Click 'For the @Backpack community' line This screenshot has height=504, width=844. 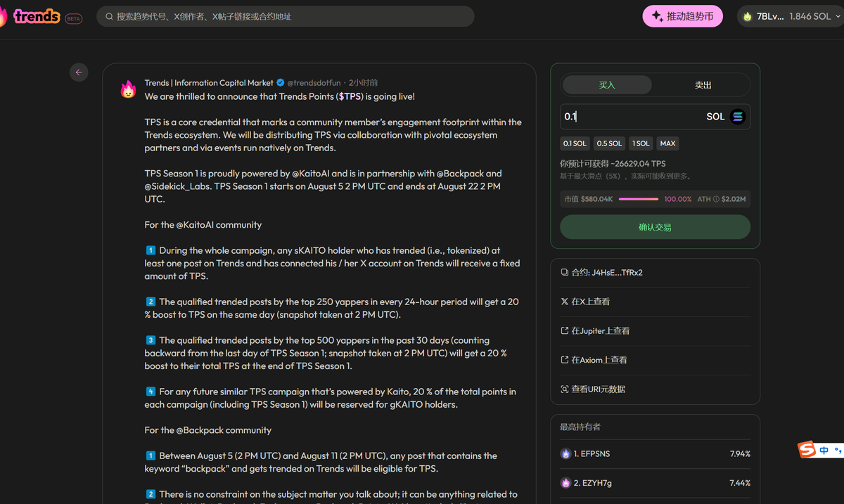[x=208, y=430]
